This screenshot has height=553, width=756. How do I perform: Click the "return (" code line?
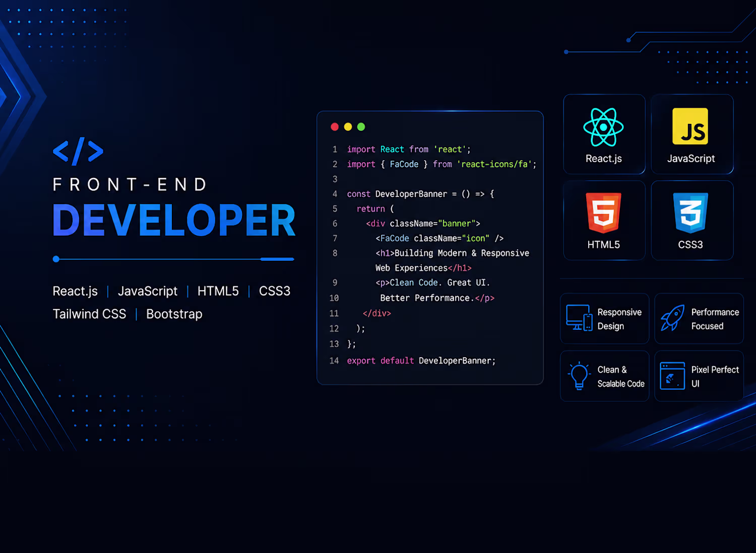[375, 209]
